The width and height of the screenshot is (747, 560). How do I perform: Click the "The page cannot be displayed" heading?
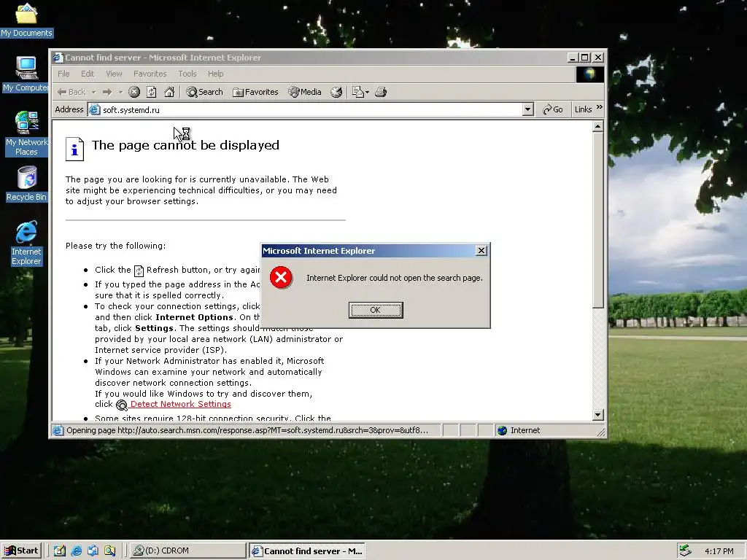coord(185,145)
